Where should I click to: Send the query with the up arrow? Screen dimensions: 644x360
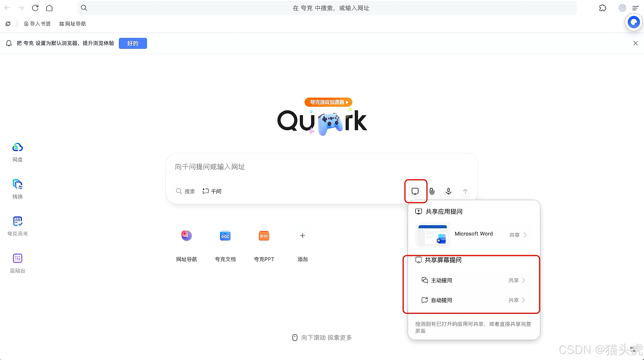coord(465,191)
